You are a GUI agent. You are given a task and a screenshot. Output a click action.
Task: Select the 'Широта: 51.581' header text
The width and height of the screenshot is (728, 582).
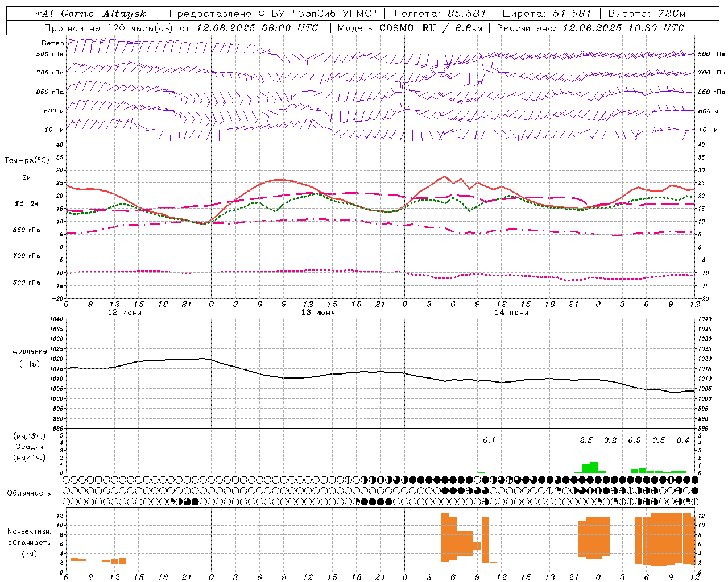point(547,13)
